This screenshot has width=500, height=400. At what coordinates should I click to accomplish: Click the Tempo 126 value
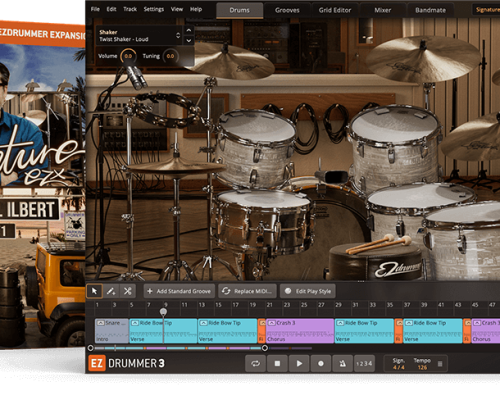point(422,367)
